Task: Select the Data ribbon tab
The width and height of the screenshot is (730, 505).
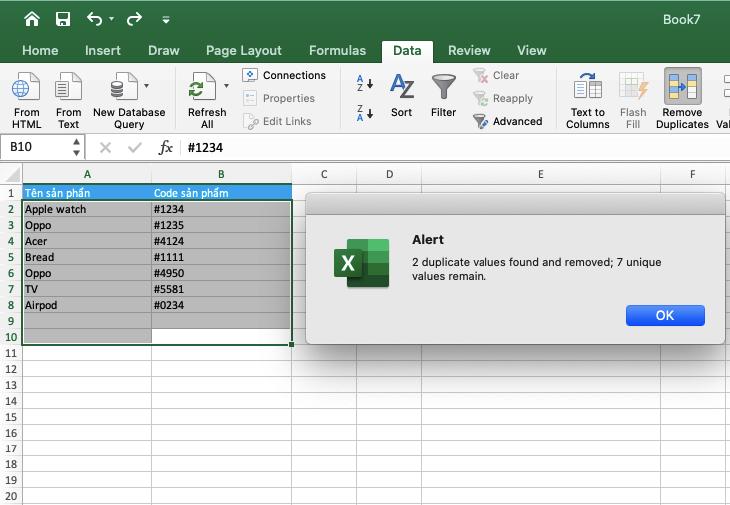Action: pyautogui.click(x=407, y=51)
